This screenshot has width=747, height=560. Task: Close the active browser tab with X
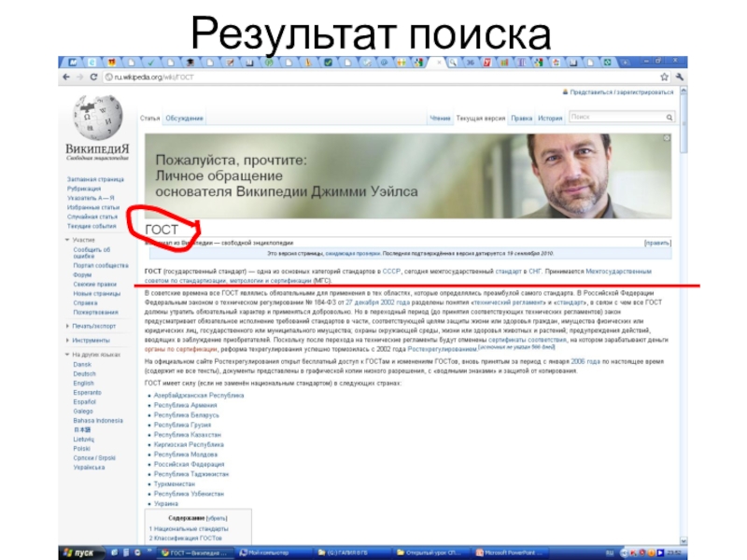[x=439, y=63]
